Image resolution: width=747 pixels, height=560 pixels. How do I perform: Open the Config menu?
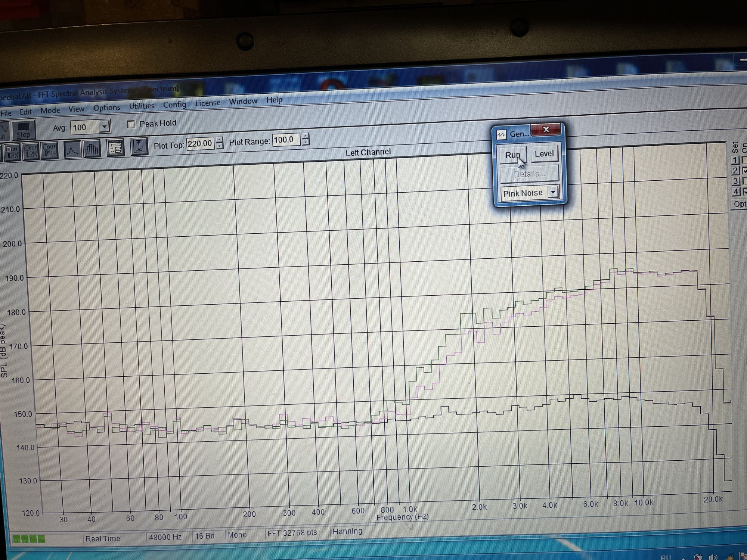click(x=174, y=105)
